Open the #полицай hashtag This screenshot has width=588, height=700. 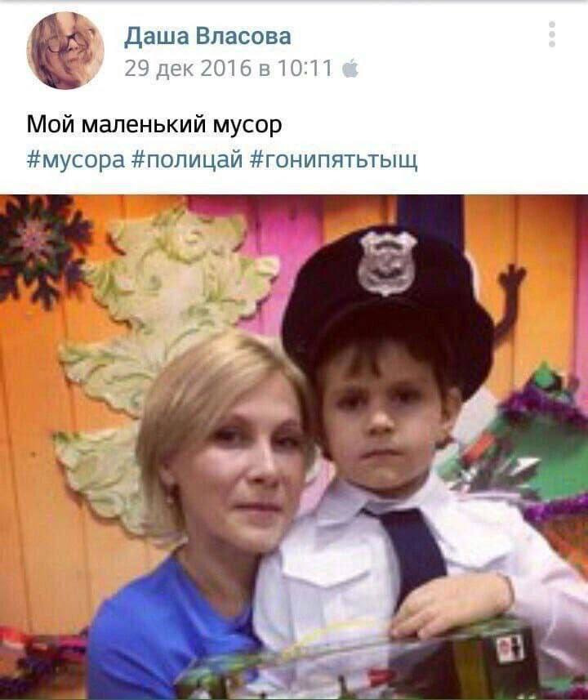pos(187,159)
